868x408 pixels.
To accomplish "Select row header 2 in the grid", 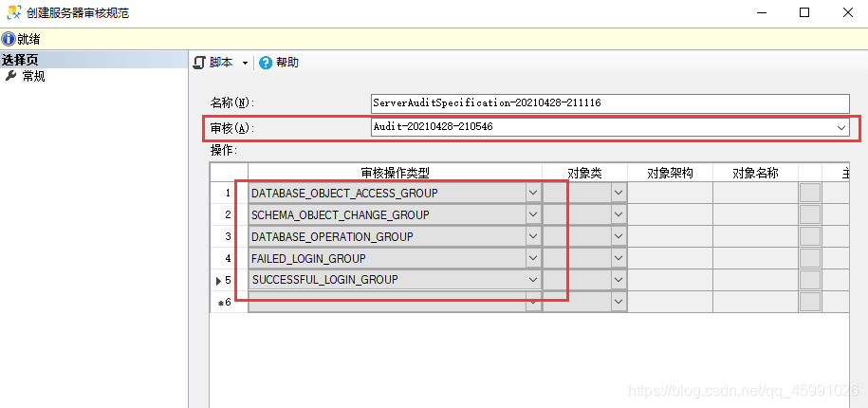I will click(x=230, y=214).
